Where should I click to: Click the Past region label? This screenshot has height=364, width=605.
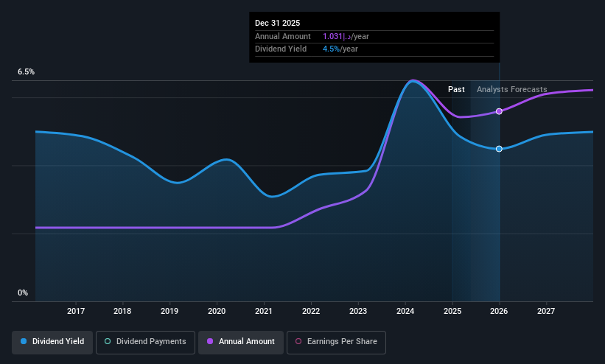456,90
